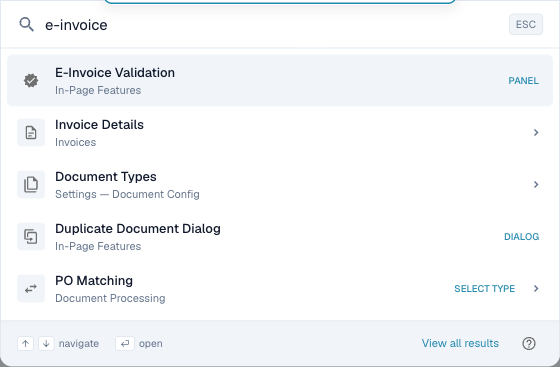Click the Document Types copy icon

pyautogui.click(x=31, y=185)
